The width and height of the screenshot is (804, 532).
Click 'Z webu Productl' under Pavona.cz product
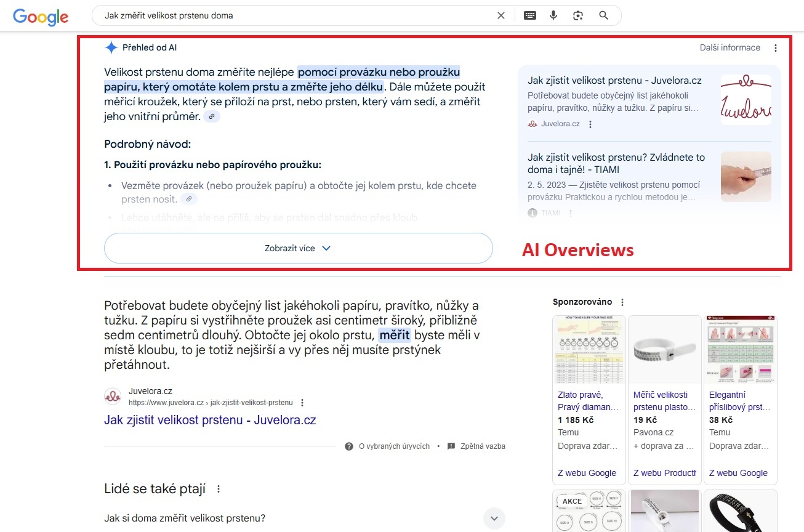[x=665, y=473]
